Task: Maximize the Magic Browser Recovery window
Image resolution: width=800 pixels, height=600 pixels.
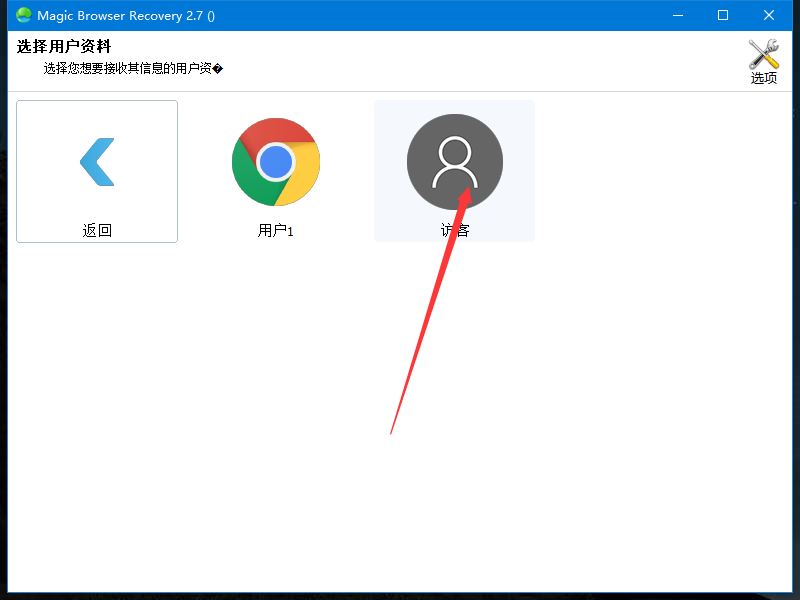Action: pyautogui.click(x=722, y=15)
